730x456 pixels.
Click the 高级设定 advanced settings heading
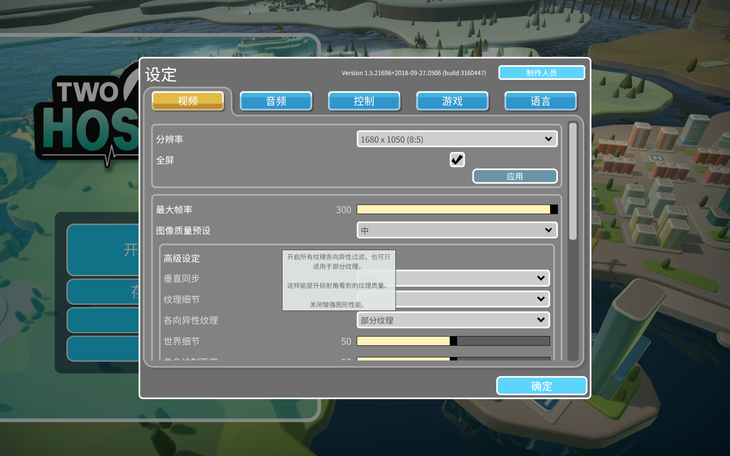pos(182,258)
